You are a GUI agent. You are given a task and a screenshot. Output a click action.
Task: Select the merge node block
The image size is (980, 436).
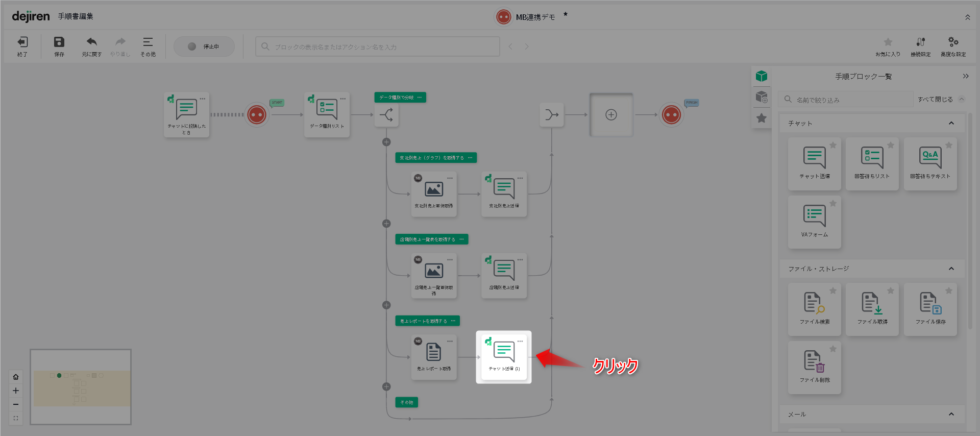[551, 115]
